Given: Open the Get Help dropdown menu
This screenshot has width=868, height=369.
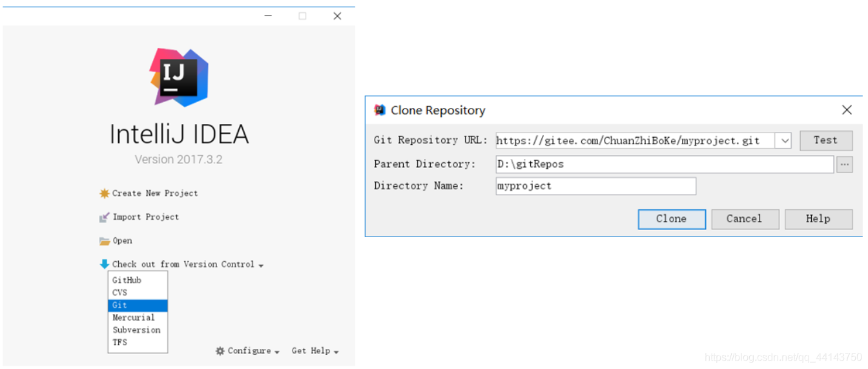Looking at the screenshot, I should point(315,351).
